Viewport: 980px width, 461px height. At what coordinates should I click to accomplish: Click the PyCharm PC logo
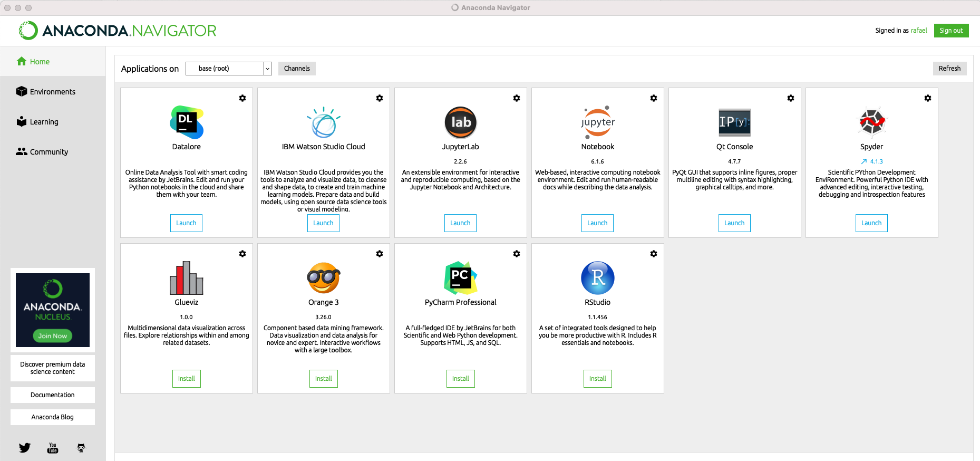(461, 278)
